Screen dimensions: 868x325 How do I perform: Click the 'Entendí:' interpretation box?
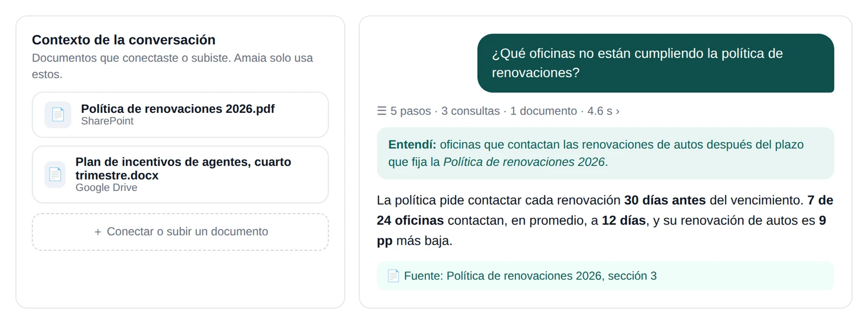click(x=605, y=153)
